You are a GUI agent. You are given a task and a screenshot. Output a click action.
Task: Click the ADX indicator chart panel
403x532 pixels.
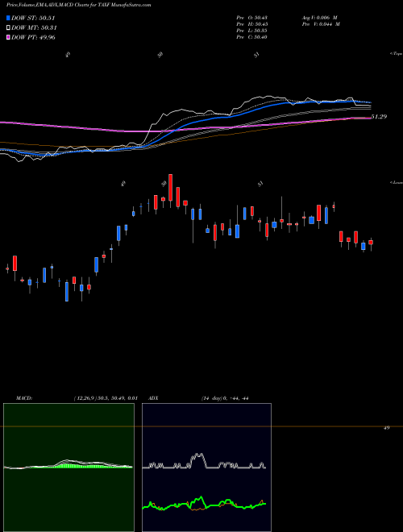click(206, 468)
